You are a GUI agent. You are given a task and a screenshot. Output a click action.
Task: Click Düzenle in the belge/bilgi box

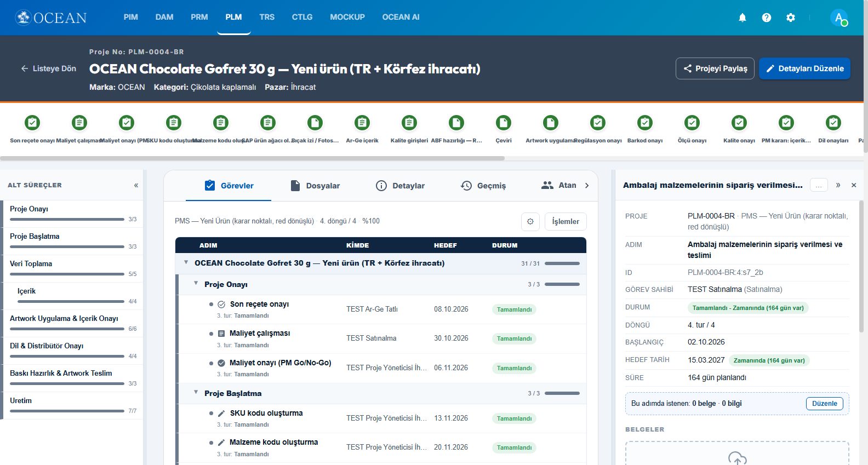tap(824, 404)
